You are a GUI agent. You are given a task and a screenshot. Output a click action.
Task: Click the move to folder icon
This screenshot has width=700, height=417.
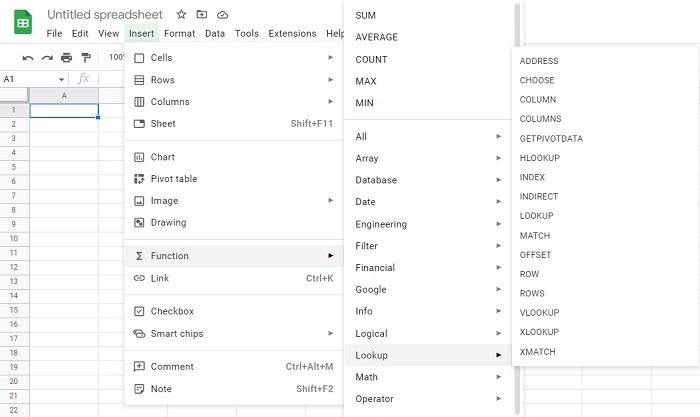(x=202, y=14)
